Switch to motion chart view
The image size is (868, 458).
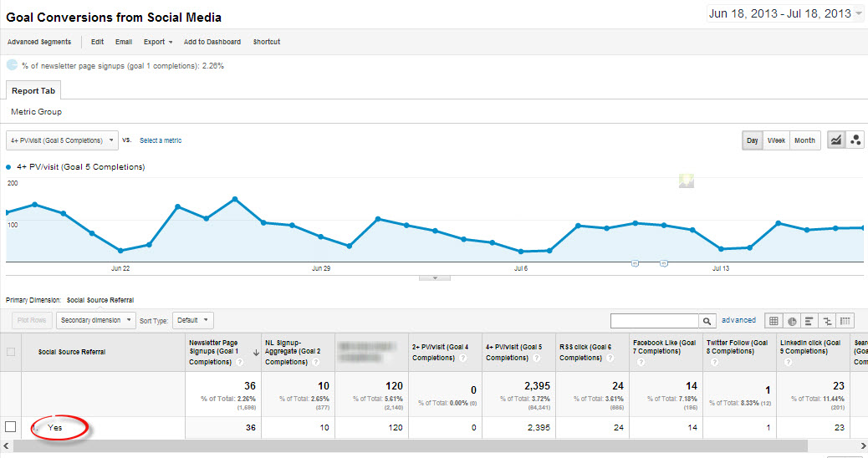[x=855, y=140]
